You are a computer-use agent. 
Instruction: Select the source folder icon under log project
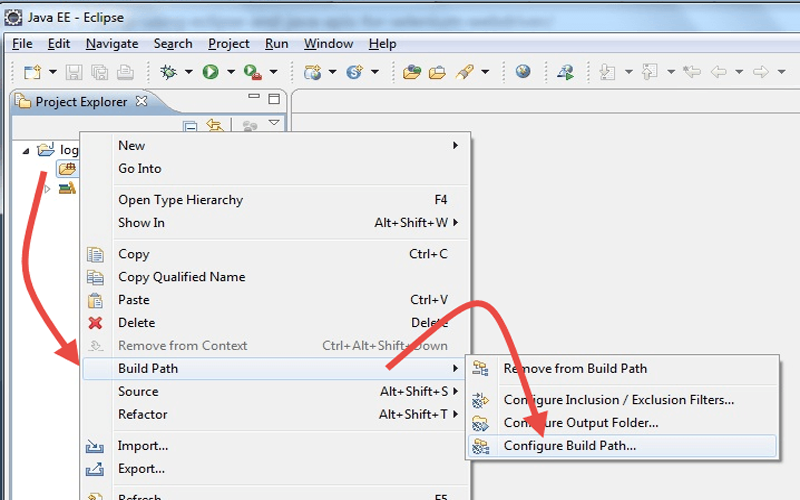67,168
